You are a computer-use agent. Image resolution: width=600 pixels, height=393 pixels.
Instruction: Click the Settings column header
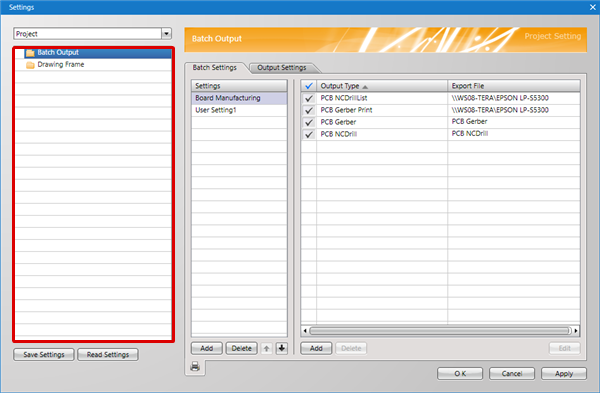pos(239,86)
